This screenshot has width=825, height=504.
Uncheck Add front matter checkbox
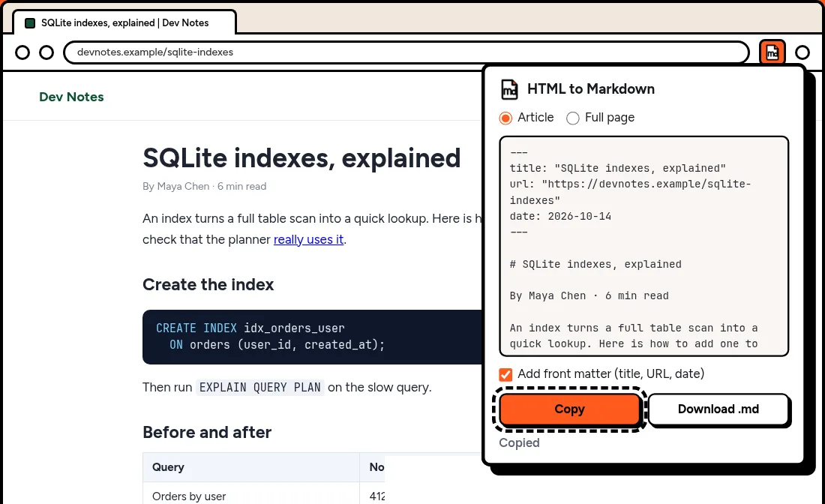pyautogui.click(x=505, y=374)
